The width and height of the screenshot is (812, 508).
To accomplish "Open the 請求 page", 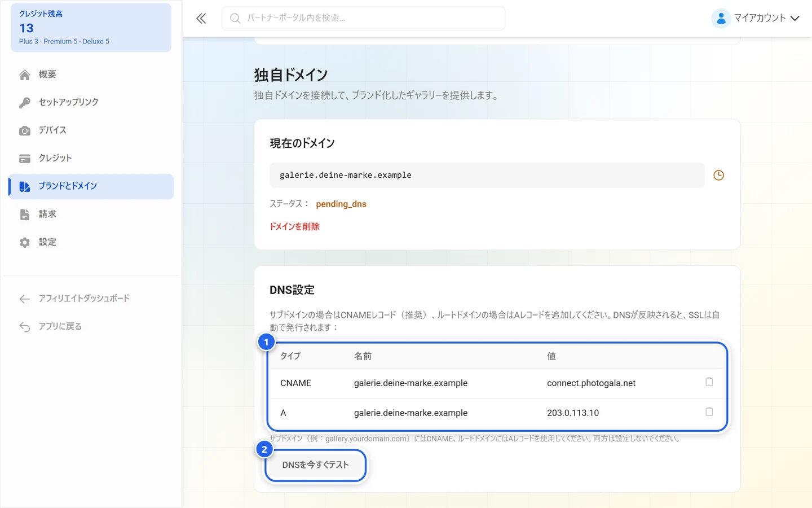I will pos(91,214).
